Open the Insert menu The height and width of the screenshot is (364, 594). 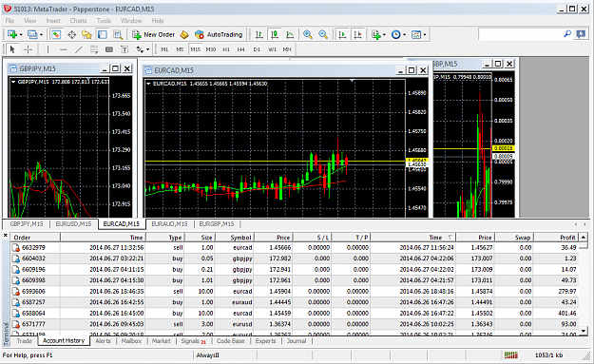[x=53, y=21]
